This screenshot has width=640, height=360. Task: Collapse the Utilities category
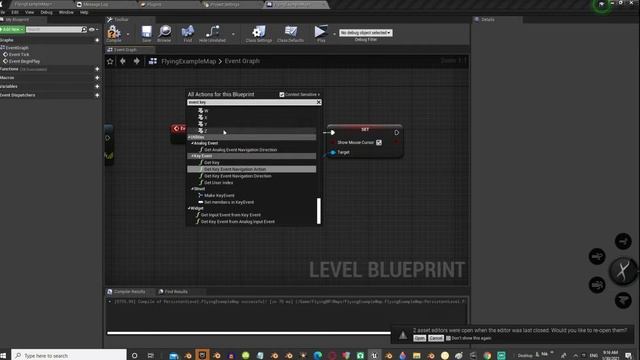point(189,137)
